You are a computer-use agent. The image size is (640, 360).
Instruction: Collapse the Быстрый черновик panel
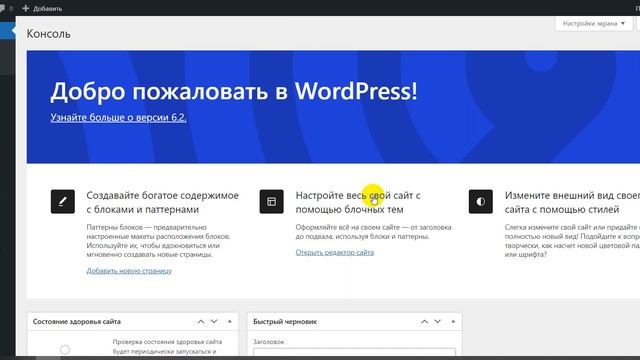(x=453, y=322)
